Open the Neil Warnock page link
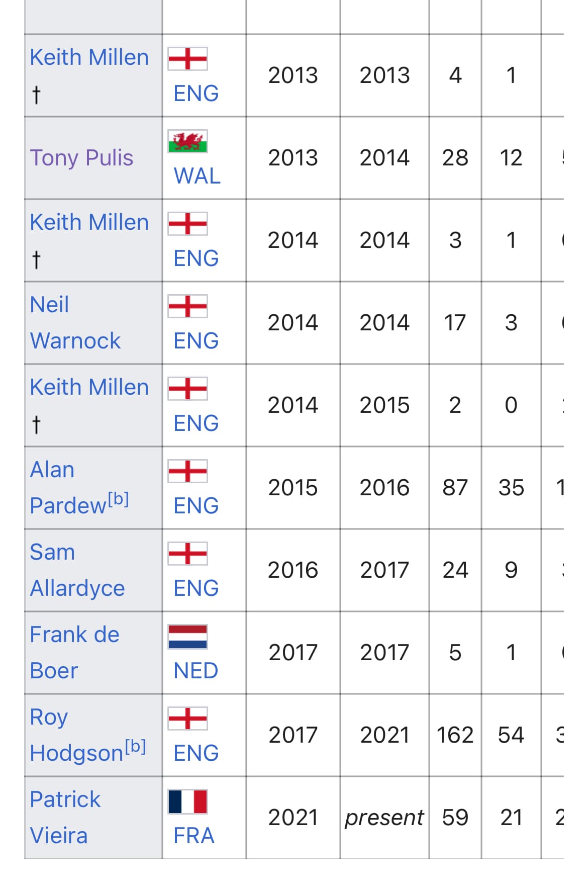This screenshot has width=588, height=888. coord(75,323)
